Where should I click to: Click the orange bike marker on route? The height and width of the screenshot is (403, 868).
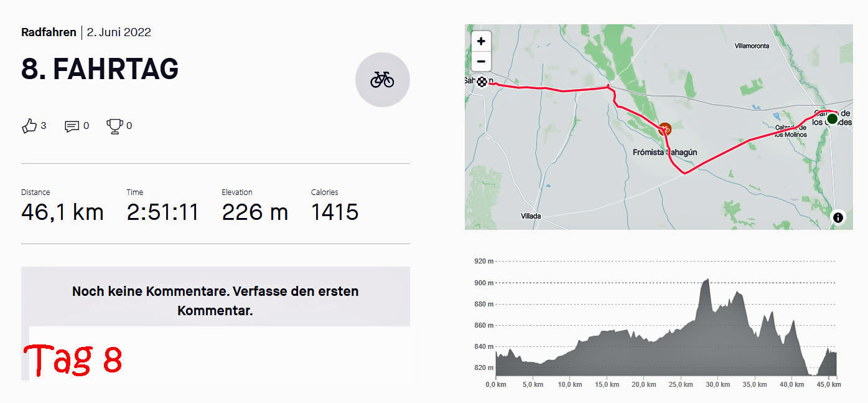tap(665, 129)
